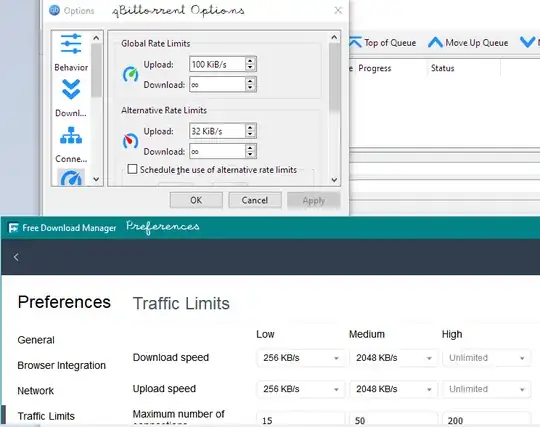
Task: Click the category list scrollbar thumb
Action: tap(96, 71)
